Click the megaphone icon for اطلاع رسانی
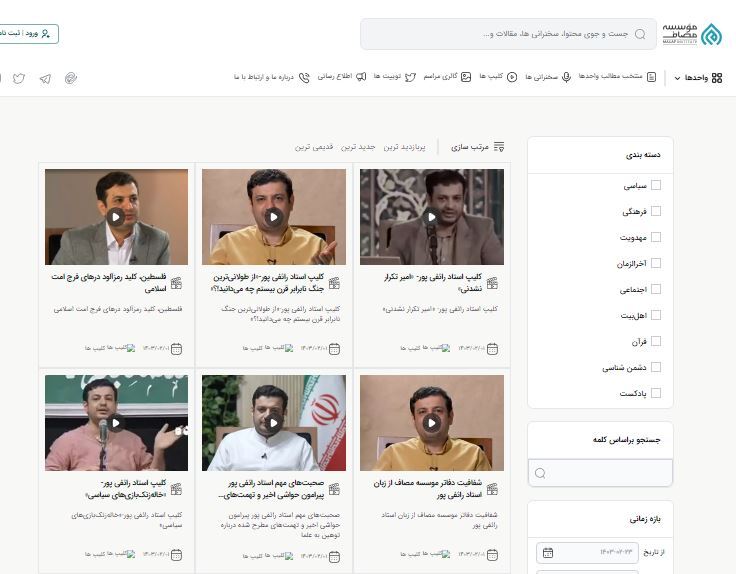This screenshot has width=736, height=574. pyautogui.click(x=360, y=77)
